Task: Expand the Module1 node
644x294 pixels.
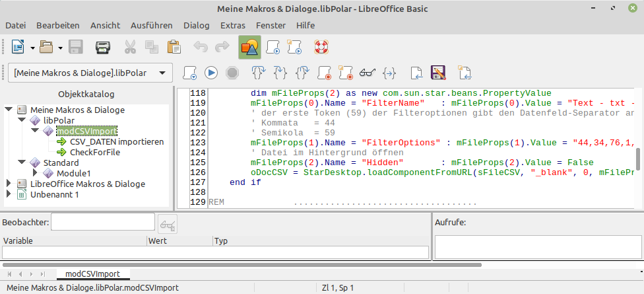Action: point(35,173)
